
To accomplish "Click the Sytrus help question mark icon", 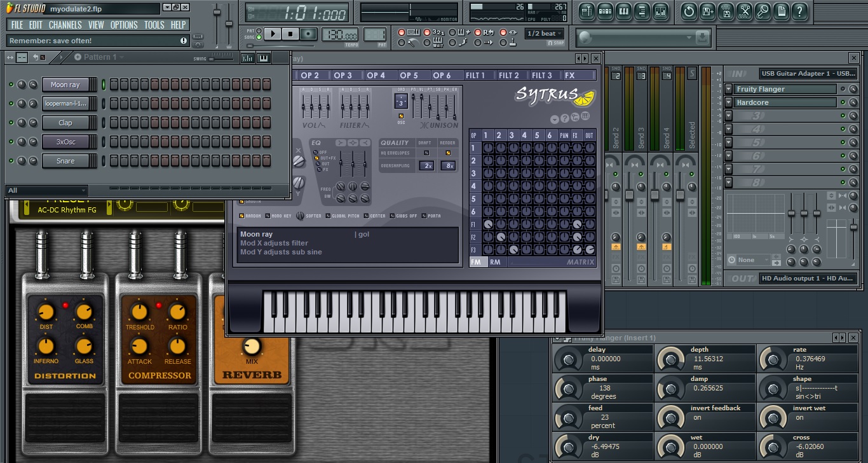I will pos(565,118).
